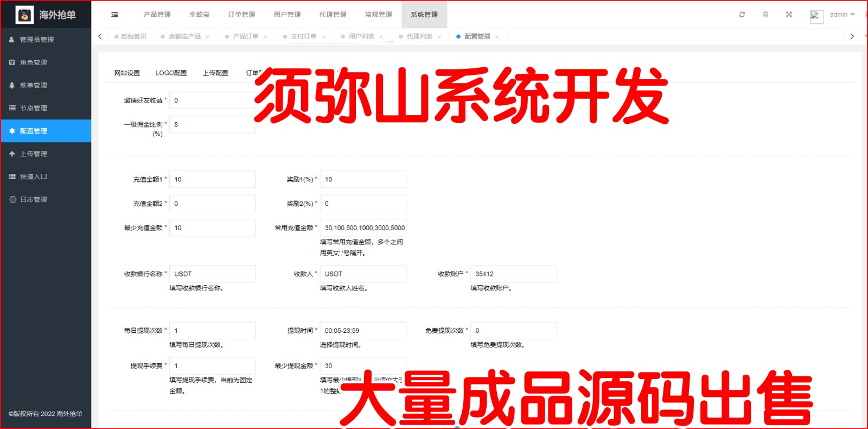Click the refresh icon in top bar
The height and width of the screenshot is (429, 868).
742,15
